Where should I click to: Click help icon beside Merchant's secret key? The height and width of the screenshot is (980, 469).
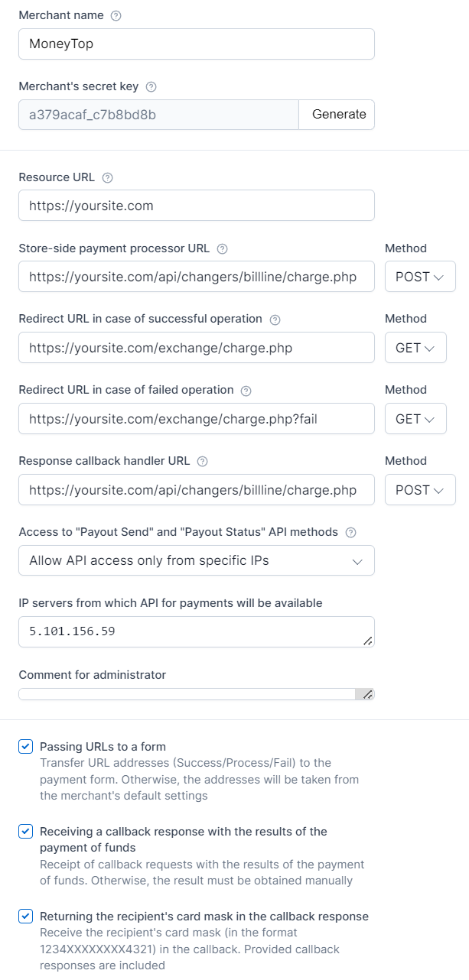point(151,87)
